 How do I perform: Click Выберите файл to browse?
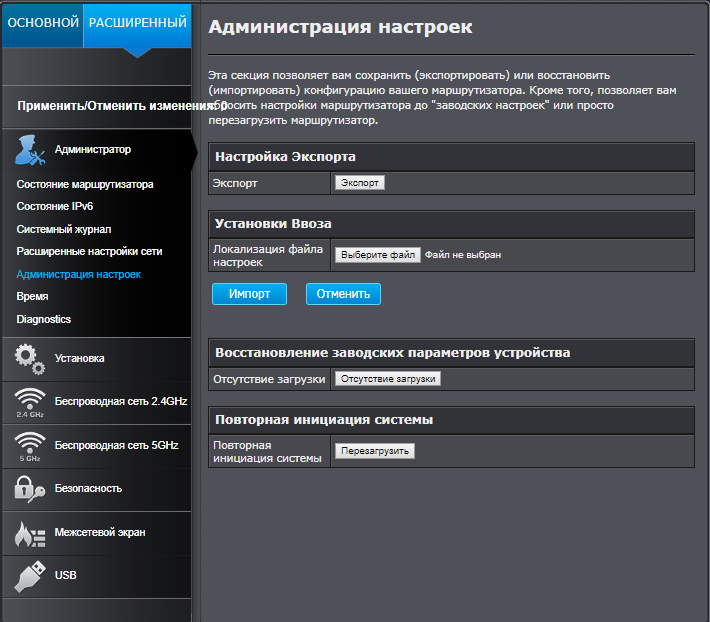tap(377, 255)
